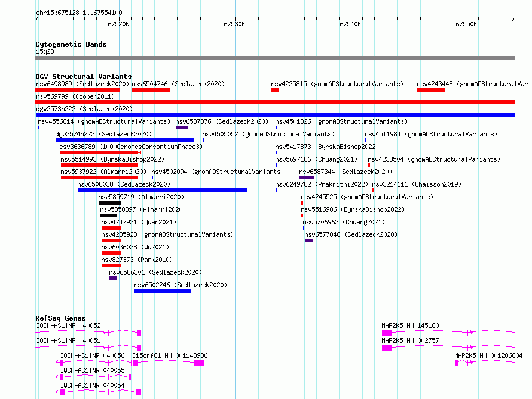
Task: Select the nsv6508038 blue variant bar
Action: [x=163, y=190]
